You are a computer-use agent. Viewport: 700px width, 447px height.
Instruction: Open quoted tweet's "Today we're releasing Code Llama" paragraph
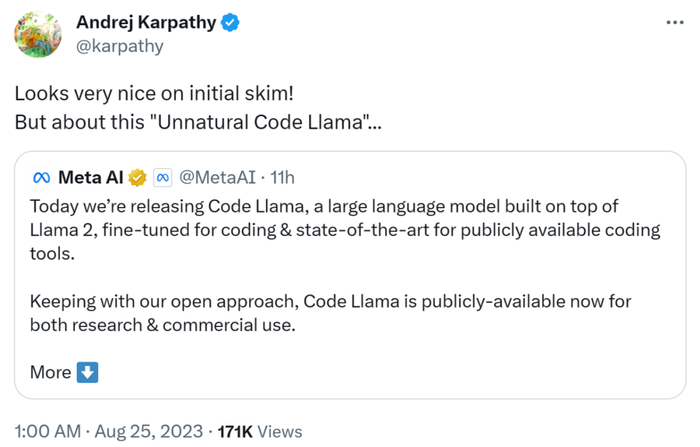[x=345, y=230]
